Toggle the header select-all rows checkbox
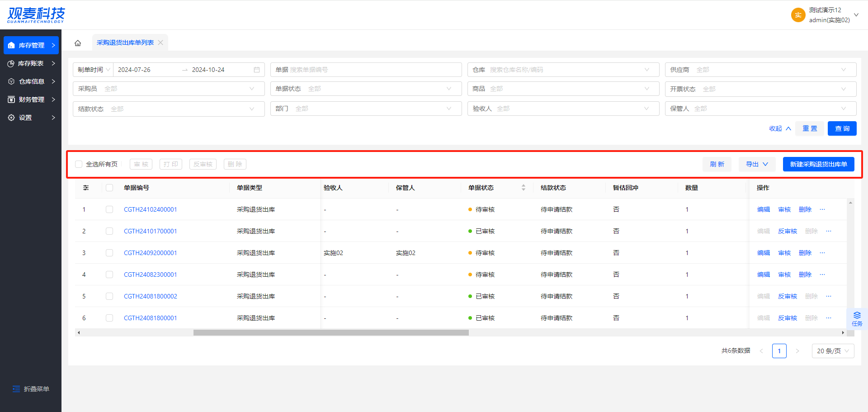The image size is (868, 412). tap(109, 188)
